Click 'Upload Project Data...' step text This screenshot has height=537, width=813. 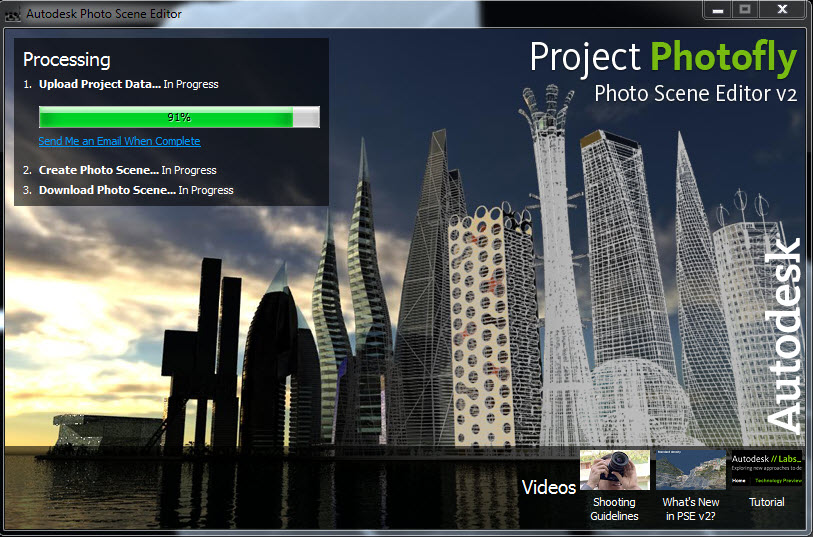[100, 84]
